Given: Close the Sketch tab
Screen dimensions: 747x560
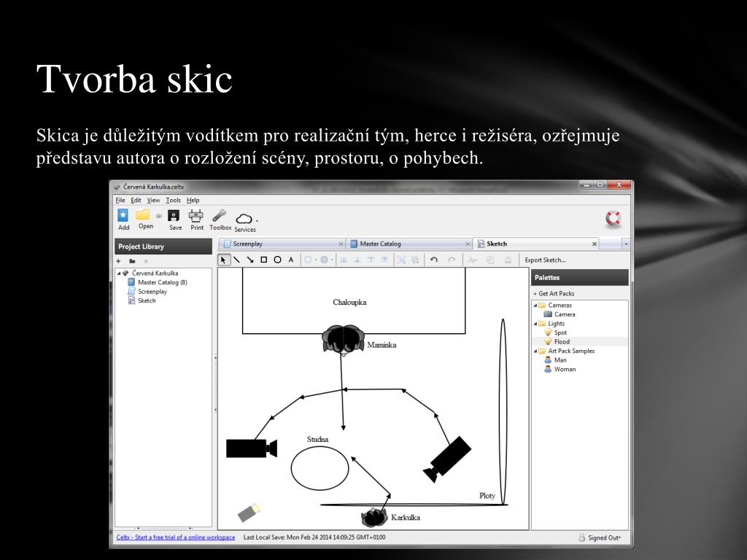Looking at the screenshot, I should 594,244.
